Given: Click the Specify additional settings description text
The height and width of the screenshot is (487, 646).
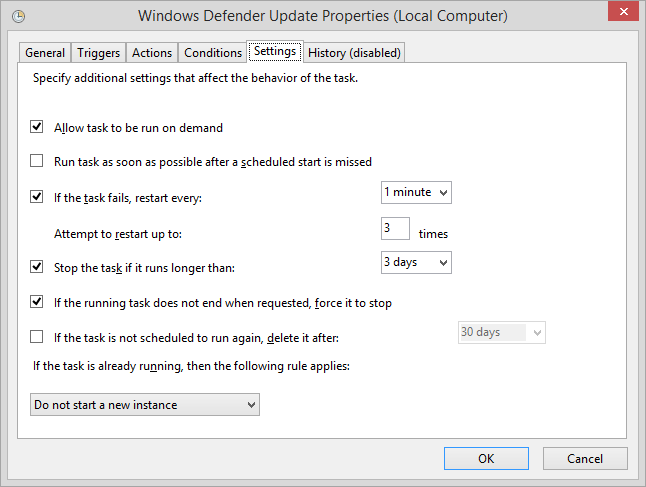Looking at the screenshot, I should (x=195, y=78).
